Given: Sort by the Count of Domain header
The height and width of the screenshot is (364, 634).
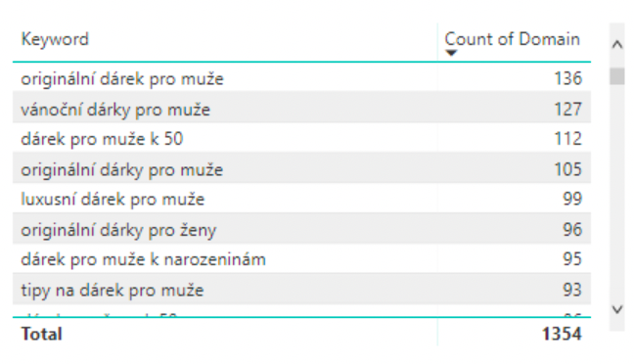Looking at the screenshot, I should (513, 39).
